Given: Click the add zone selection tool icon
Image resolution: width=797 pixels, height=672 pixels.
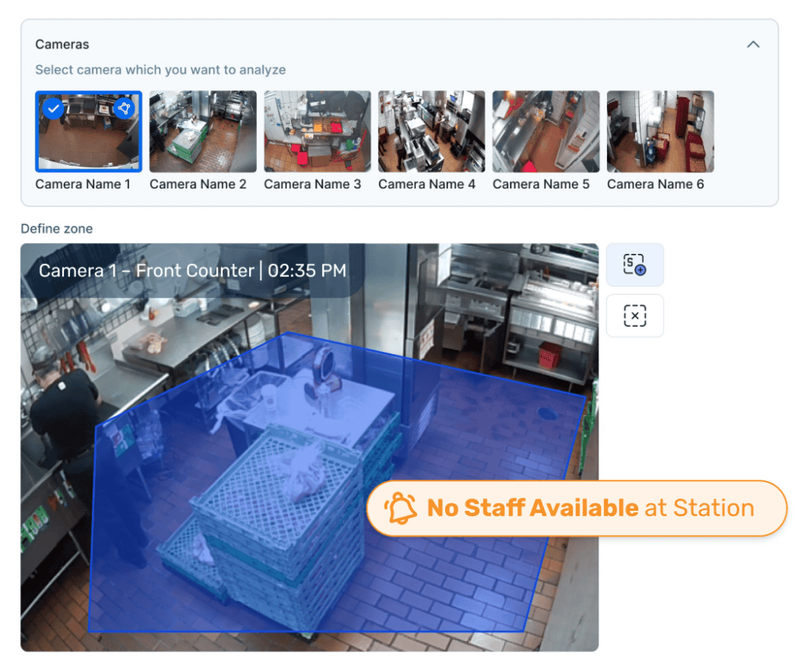Looking at the screenshot, I should [x=634, y=265].
